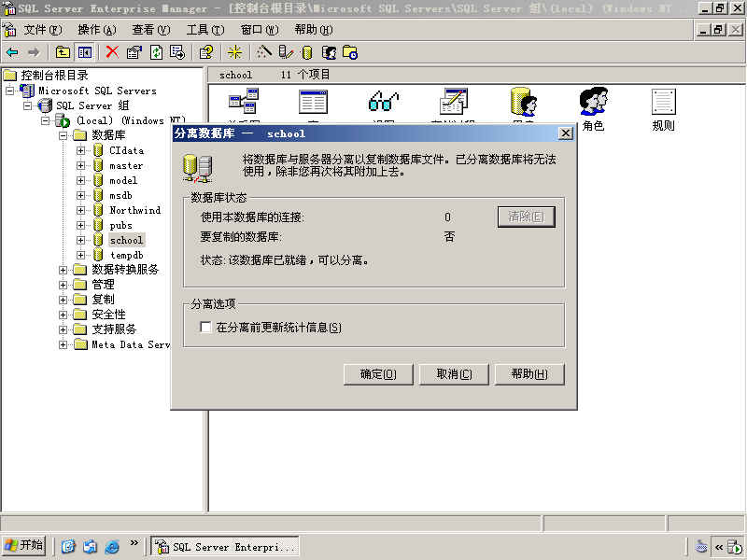Viewport: 747px width, 560px height.
Task: Select the pubs database in tree
Action: point(121,225)
